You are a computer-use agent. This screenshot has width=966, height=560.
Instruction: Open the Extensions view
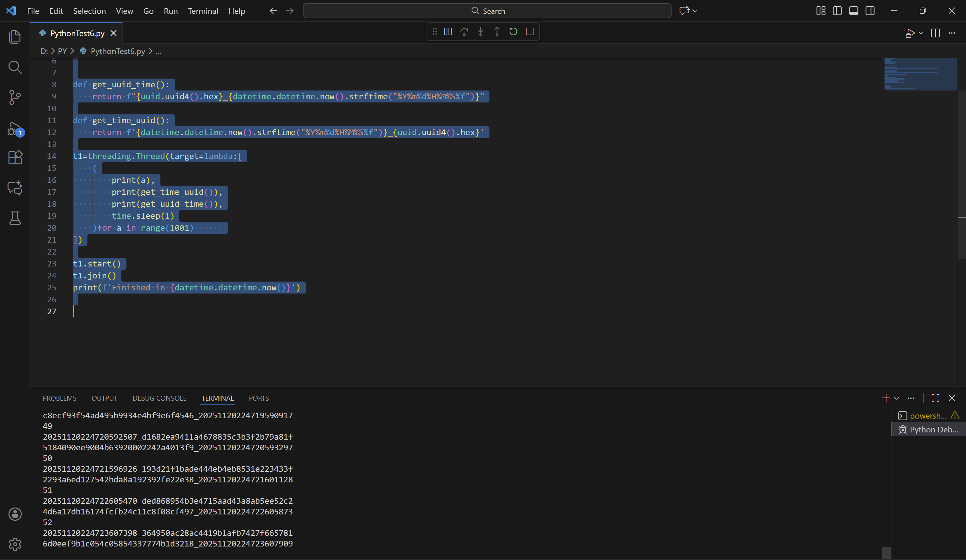pyautogui.click(x=14, y=157)
